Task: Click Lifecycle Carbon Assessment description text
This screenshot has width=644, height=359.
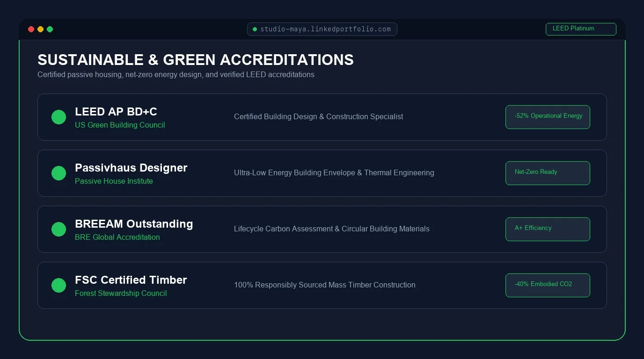Action: pos(332,229)
